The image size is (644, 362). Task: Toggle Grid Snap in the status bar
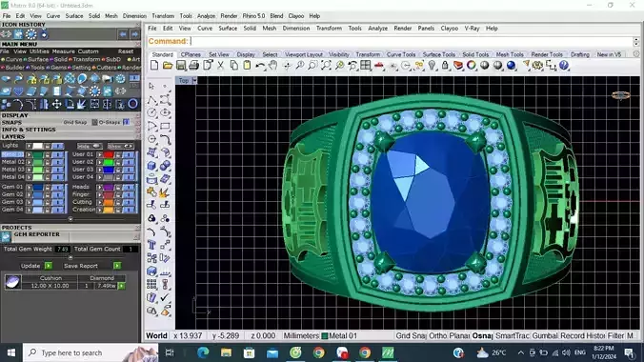412,335
